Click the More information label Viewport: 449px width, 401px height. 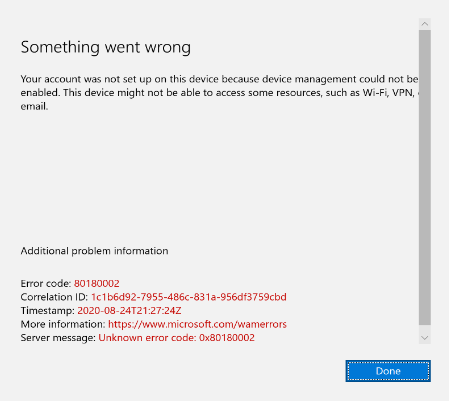click(x=63, y=324)
